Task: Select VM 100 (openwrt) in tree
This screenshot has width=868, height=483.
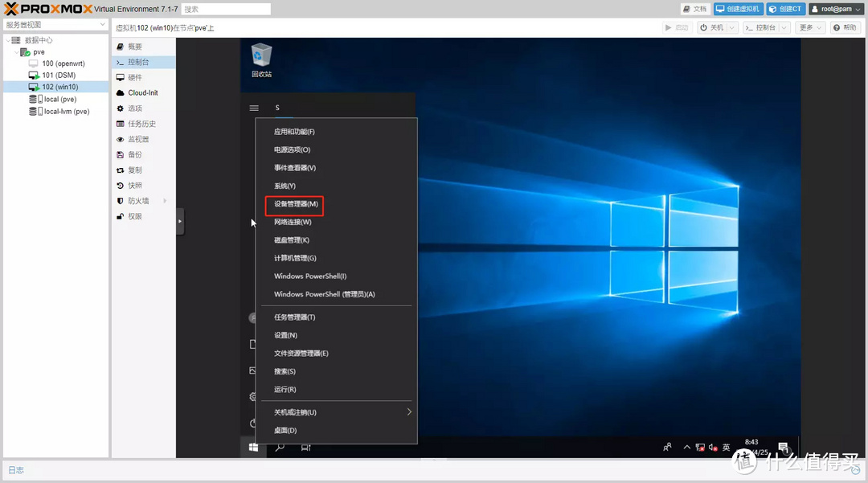Action: pos(57,63)
